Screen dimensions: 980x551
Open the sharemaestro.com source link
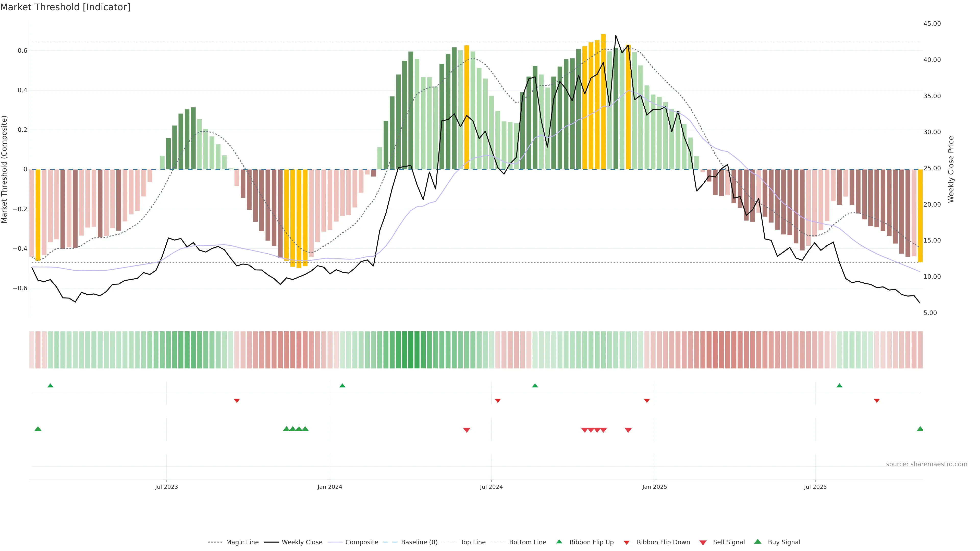(x=926, y=464)
